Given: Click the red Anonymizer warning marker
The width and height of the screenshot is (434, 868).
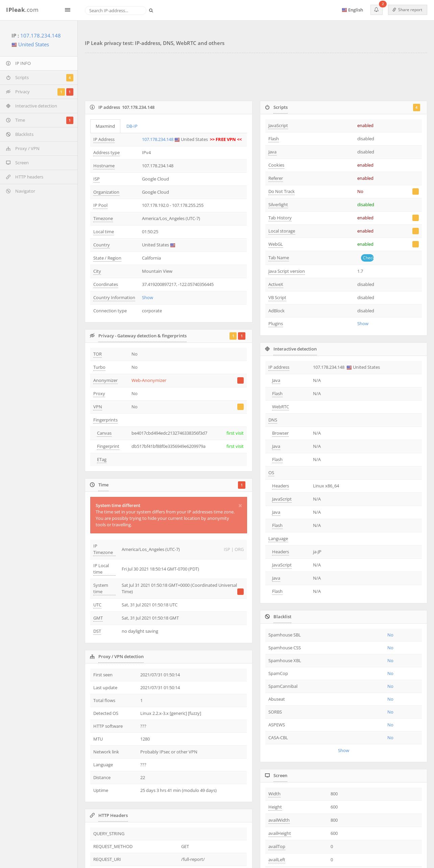Looking at the screenshot, I should point(240,380).
